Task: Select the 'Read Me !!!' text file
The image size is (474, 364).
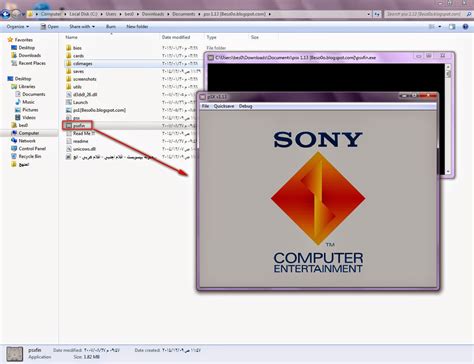Action: [80, 133]
